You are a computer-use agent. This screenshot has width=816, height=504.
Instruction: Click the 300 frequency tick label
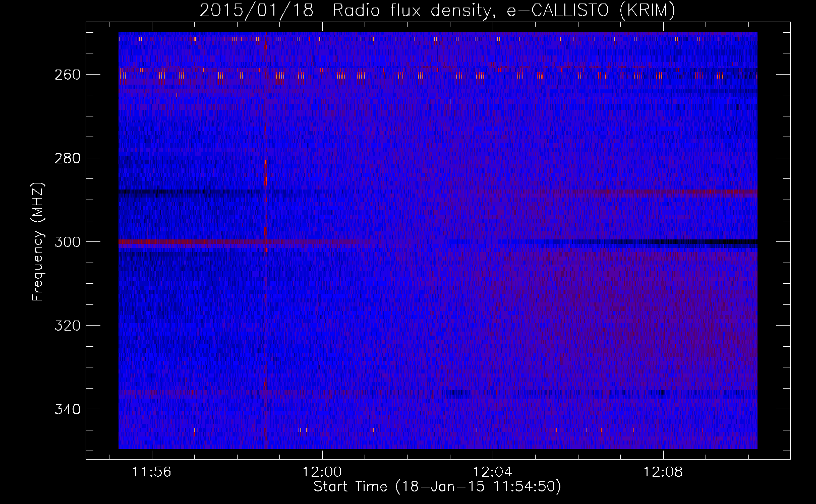67,242
